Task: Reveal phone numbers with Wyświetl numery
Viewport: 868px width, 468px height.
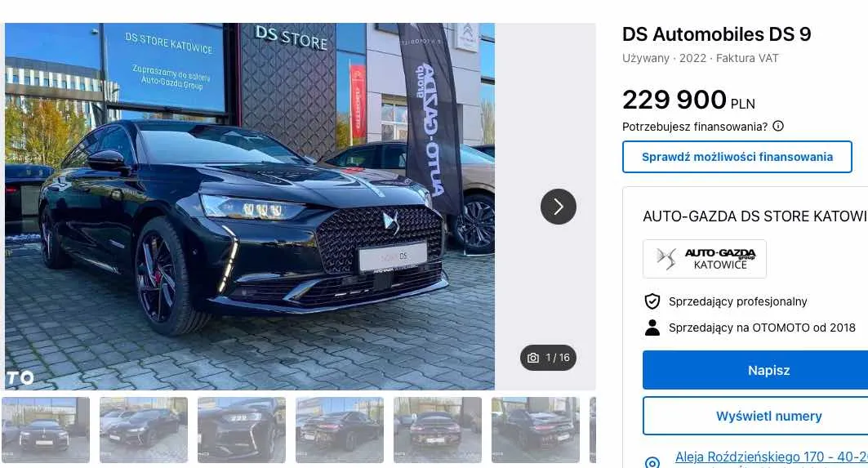Action: tap(755, 416)
